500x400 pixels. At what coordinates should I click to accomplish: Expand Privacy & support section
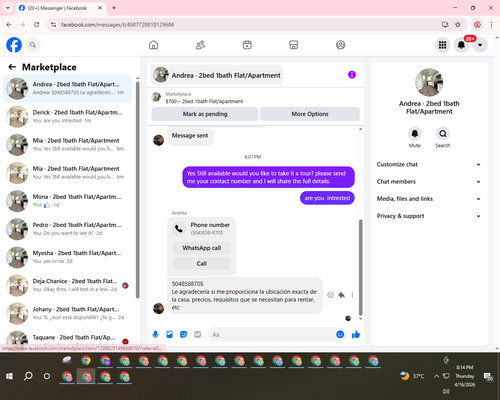[x=429, y=216]
